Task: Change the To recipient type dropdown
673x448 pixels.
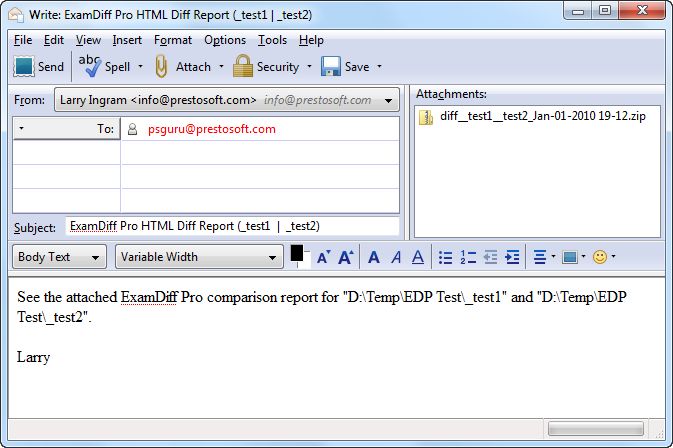Action: (x=67, y=129)
